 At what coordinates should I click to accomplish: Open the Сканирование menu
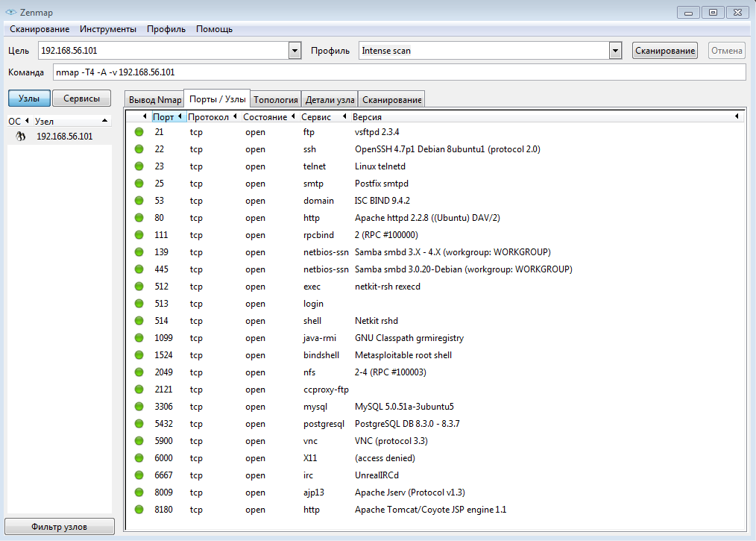pyautogui.click(x=40, y=29)
